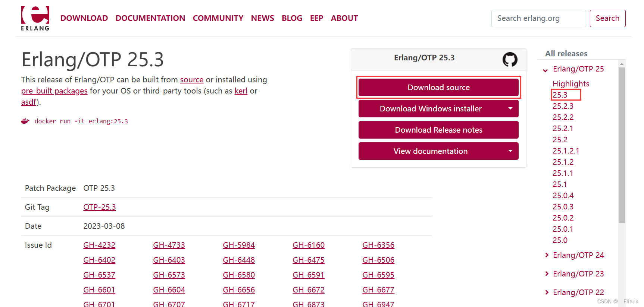
Task: Open issue GH-6160
Action: (309, 245)
